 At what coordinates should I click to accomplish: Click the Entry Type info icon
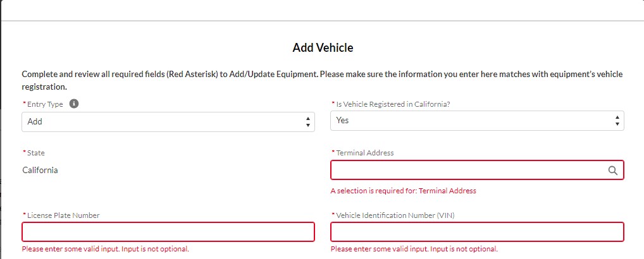(x=74, y=104)
